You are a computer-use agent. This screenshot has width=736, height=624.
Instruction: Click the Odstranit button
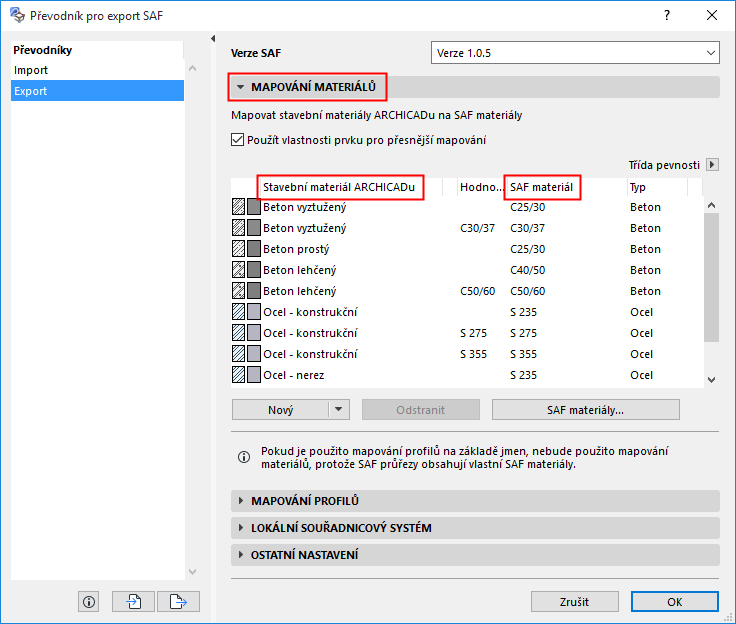421,409
